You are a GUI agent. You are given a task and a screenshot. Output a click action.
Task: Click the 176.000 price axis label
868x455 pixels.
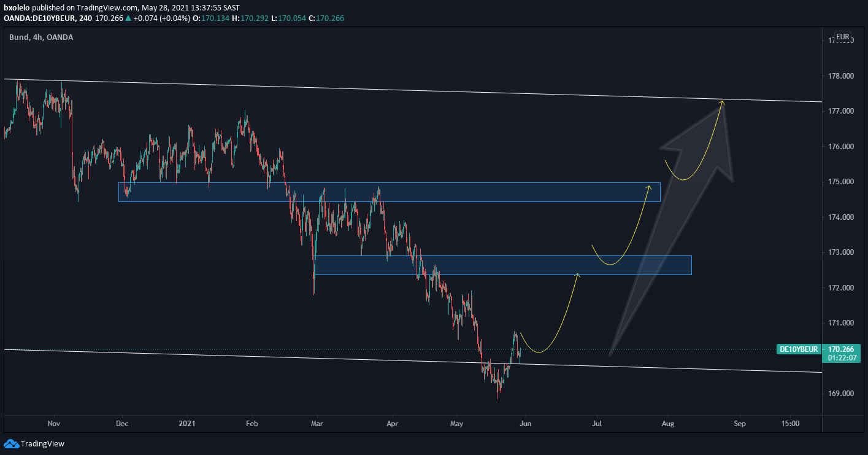(x=841, y=147)
